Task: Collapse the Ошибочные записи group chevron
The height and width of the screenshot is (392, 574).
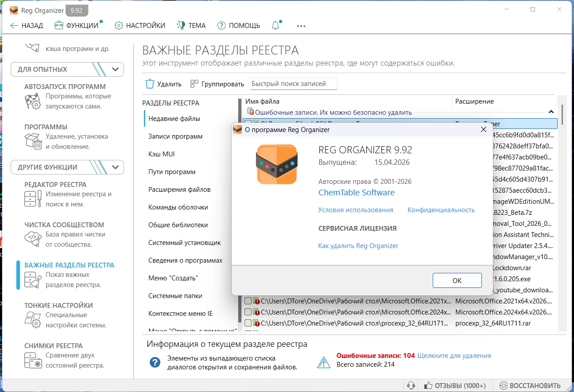Action: click(551, 112)
